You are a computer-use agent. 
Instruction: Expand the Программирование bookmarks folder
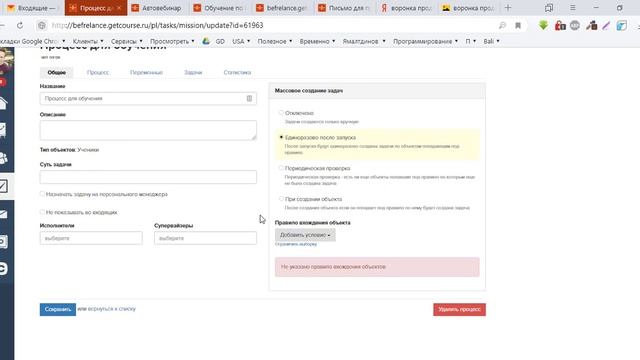pos(425,41)
